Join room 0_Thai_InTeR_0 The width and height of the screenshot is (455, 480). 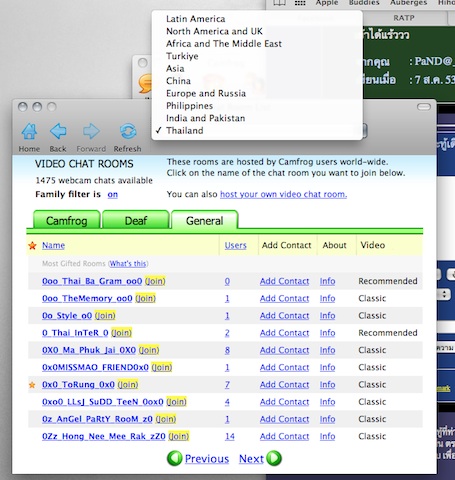pyautogui.click(x=121, y=333)
